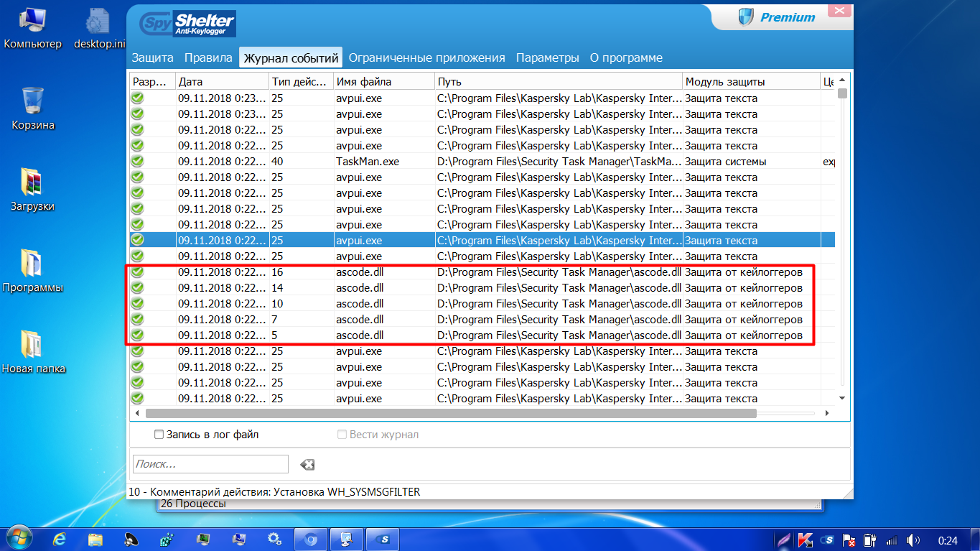Open the Правила tab
This screenshot has width=980, height=551.
pos(208,57)
